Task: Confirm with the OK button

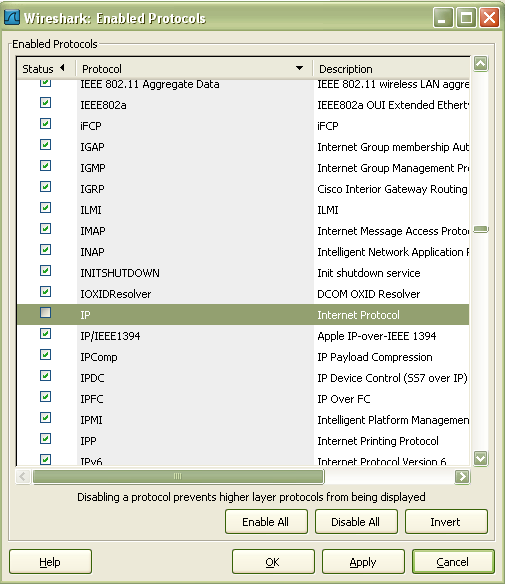Action: pyautogui.click(x=273, y=562)
